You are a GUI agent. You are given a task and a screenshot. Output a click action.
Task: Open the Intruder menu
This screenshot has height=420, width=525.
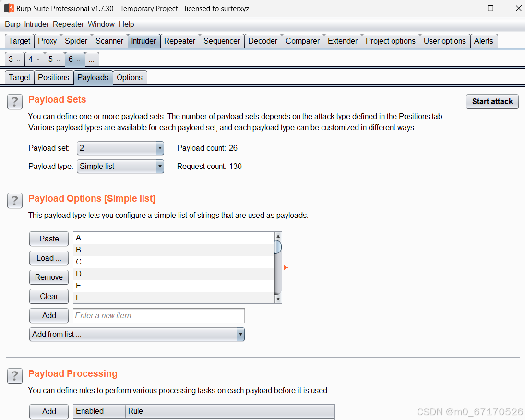(x=36, y=24)
